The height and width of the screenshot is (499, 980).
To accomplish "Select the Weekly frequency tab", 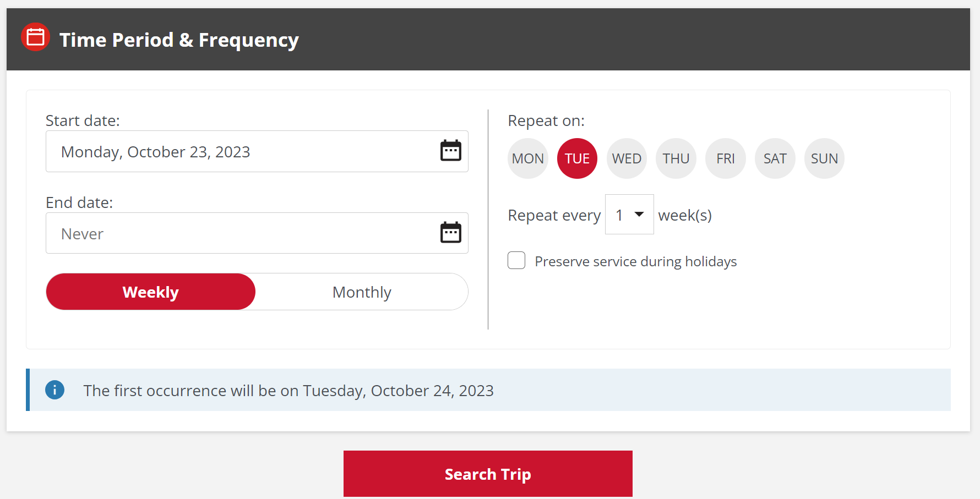I will pyautogui.click(x=151, y=292).
